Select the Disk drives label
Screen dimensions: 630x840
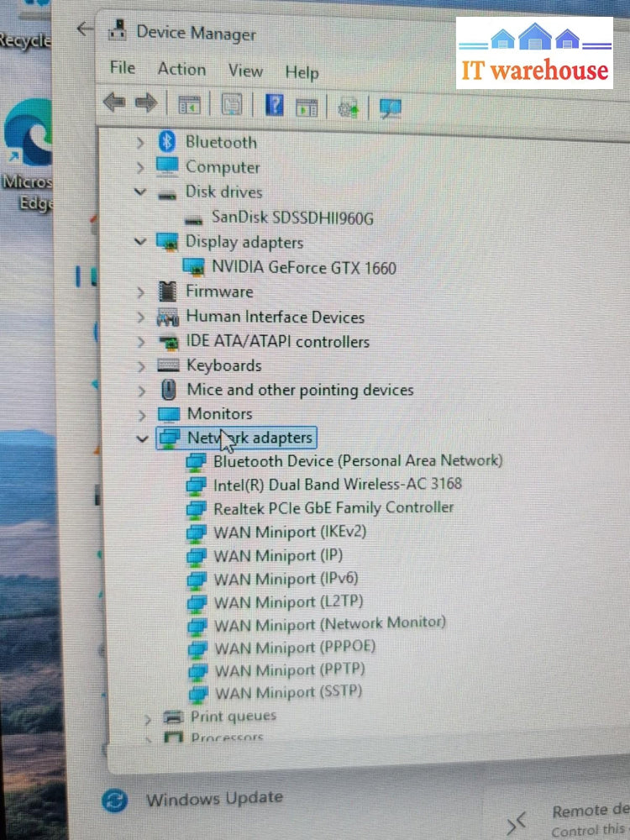[x=224, y=192]
